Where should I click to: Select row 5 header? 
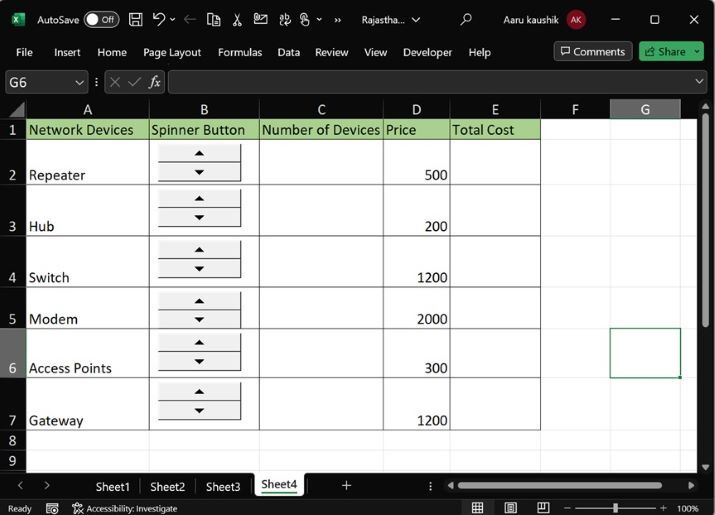coord(13,308)
